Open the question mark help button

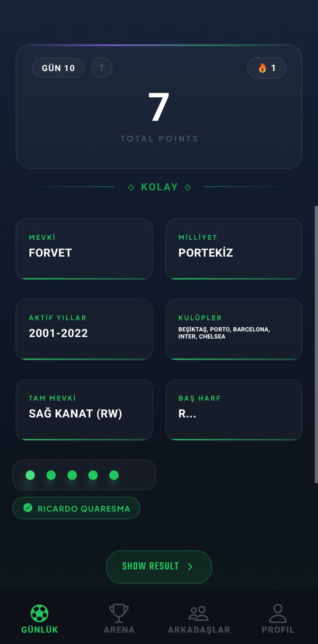click(102, 68)
